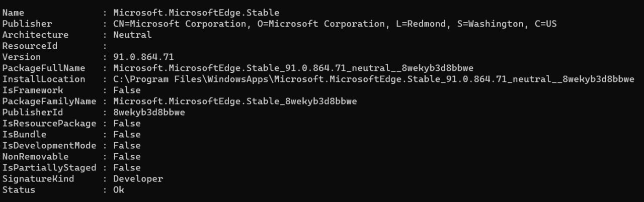Click the Publisher CN=Microsoft Corporation value

(335, 24)
